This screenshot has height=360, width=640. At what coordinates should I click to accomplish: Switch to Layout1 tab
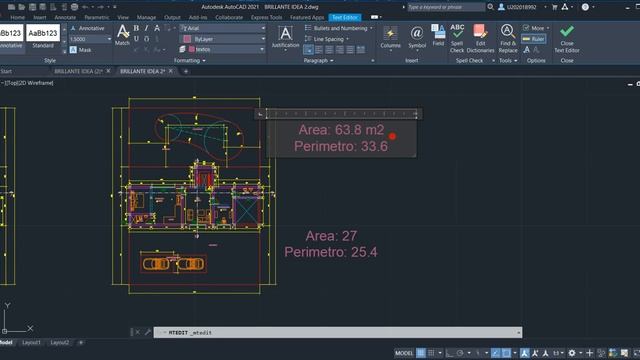(31, 342)
